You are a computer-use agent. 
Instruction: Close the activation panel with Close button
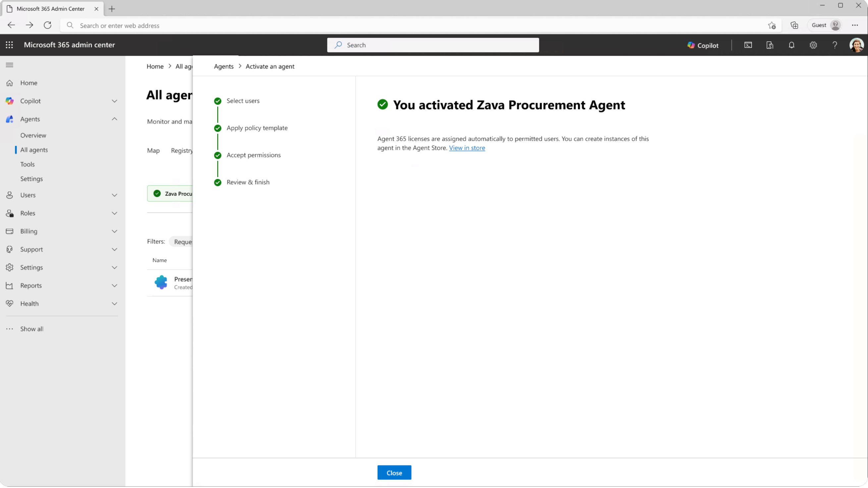[x=394, y=473]
